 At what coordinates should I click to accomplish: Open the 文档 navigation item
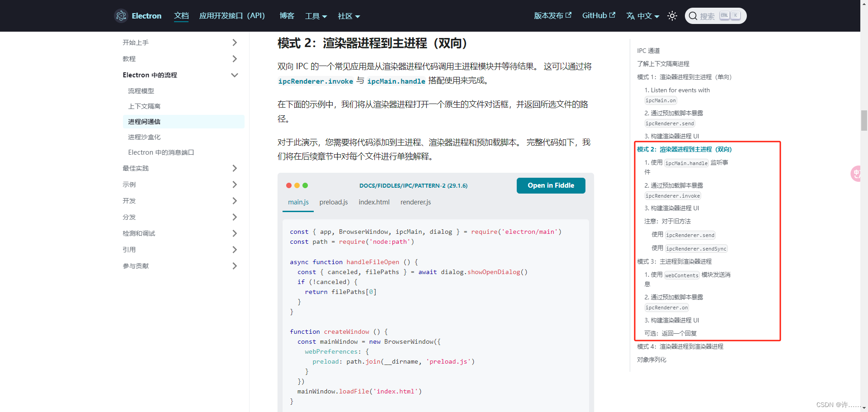(x=181, y=16)
